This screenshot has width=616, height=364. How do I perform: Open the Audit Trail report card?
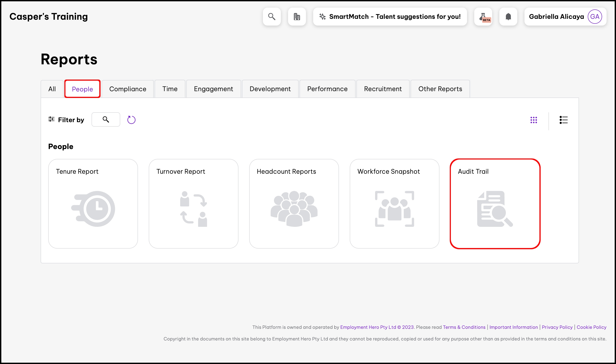point(495,204)
